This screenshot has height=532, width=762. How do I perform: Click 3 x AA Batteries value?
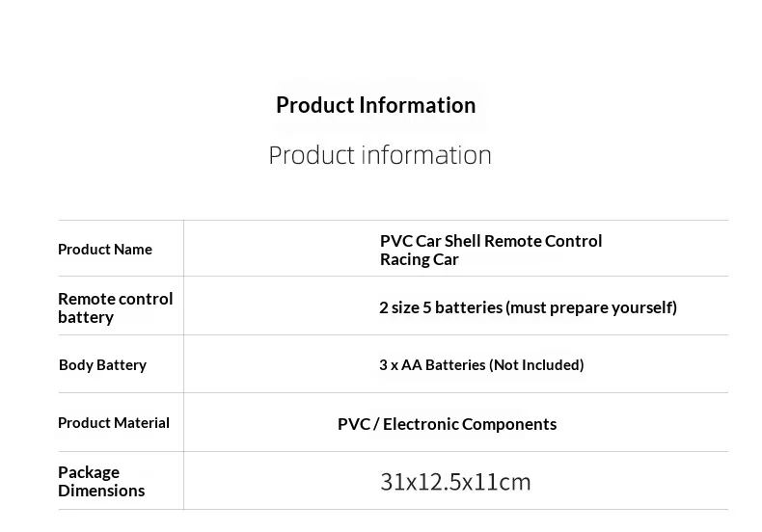click(x=432, y=364)
